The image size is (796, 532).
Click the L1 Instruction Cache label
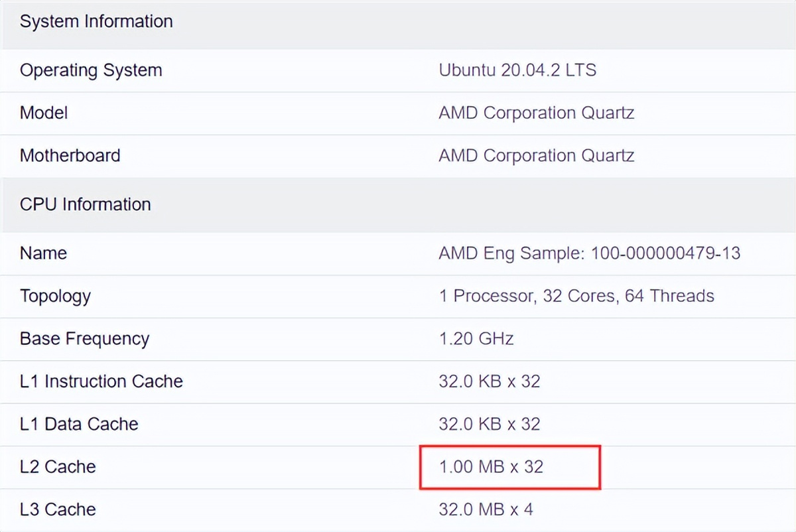coord(102,381)
